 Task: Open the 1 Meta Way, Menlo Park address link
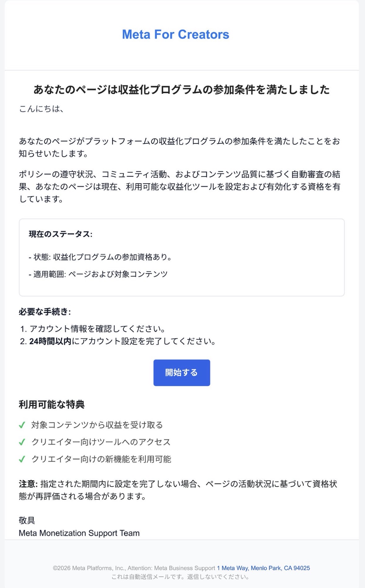(x=263, y=568)
